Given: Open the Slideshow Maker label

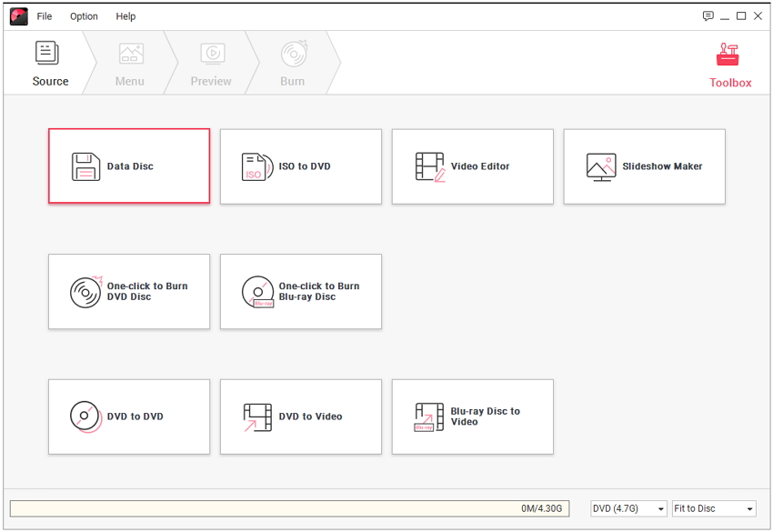Looking at the screenshot, I should (x=662, y=166).
